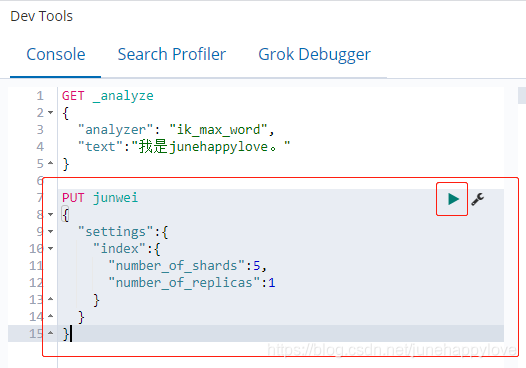Click the junehappylove text string

coord(211,147)
